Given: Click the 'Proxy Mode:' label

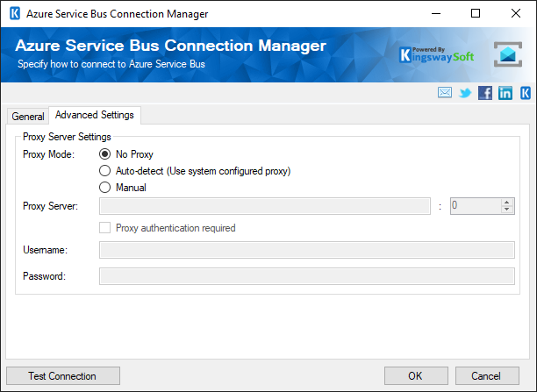Looking at the screenshot, I should [x=48, y=154].
